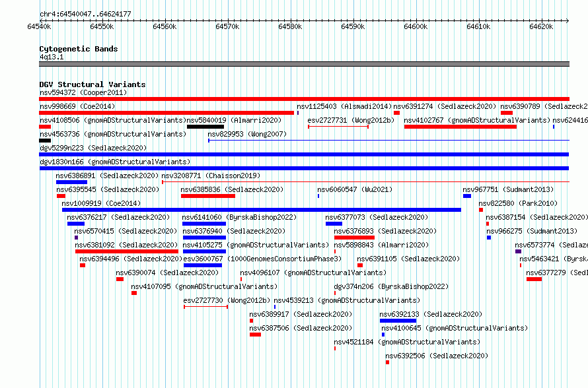Click nsv4105275 (gnomADStructuralVariants) label
Screen dimensions: 588x388
point(256,245)
